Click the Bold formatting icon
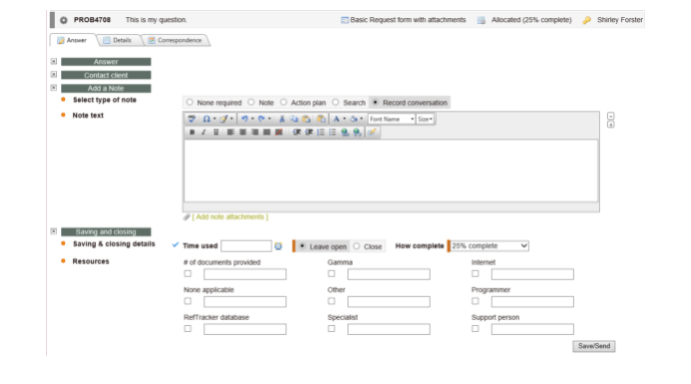691x384 pixels. coord(192,132)
